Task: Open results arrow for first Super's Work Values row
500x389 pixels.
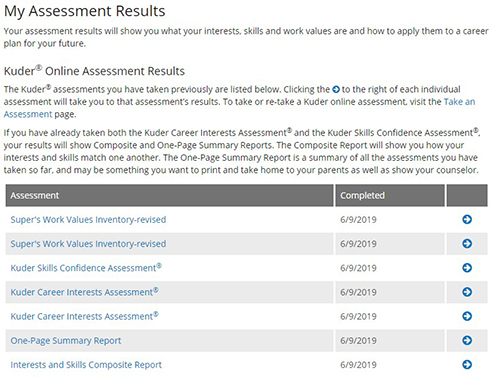Action: (467, 219)
